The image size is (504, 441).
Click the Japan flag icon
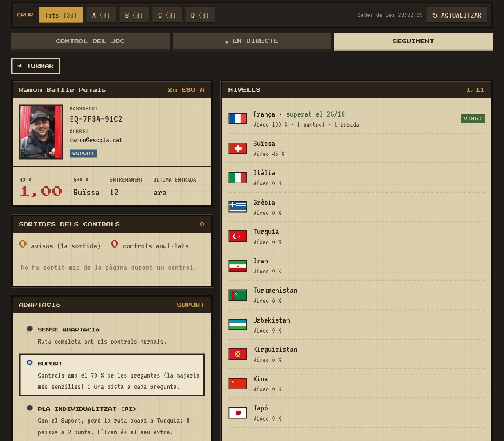tap(238, 413)
